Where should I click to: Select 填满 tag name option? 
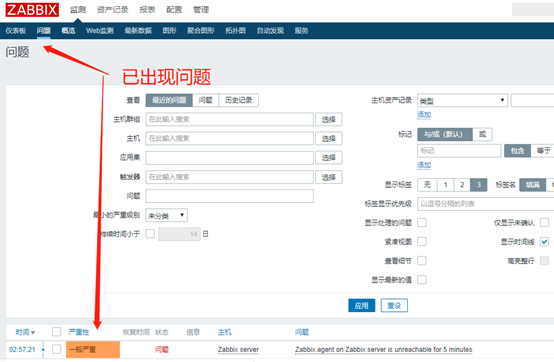tap(532, 185)
